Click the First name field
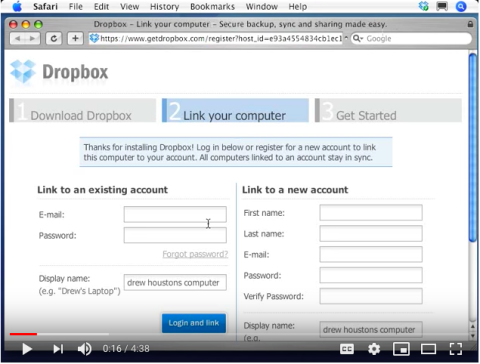Viewport: 480px width, 364px height. 371,213
